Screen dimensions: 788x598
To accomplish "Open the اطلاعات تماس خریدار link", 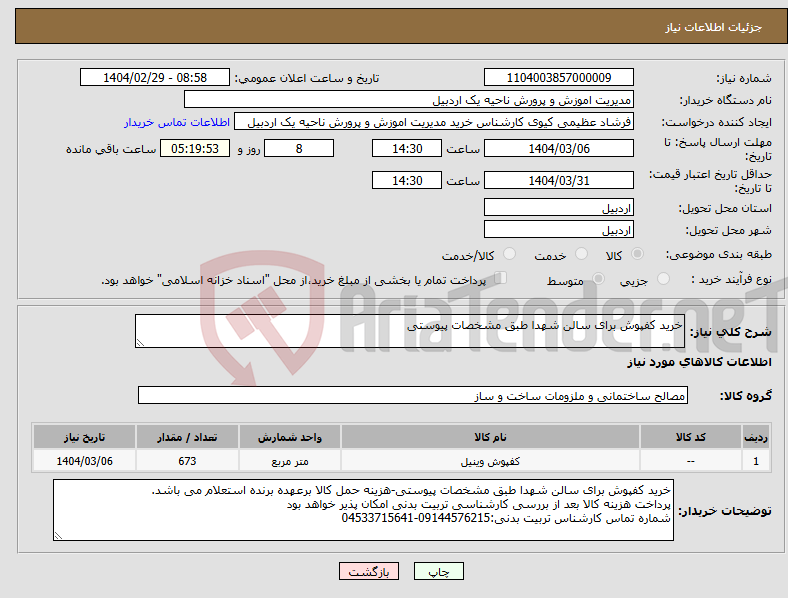I will coord(177,122).
